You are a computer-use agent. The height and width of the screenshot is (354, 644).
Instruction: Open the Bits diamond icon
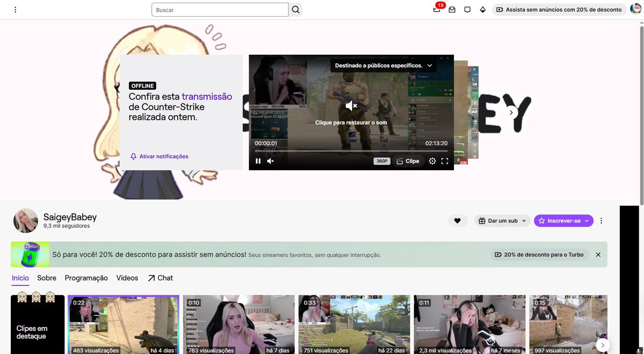click(x=482, y=10)
